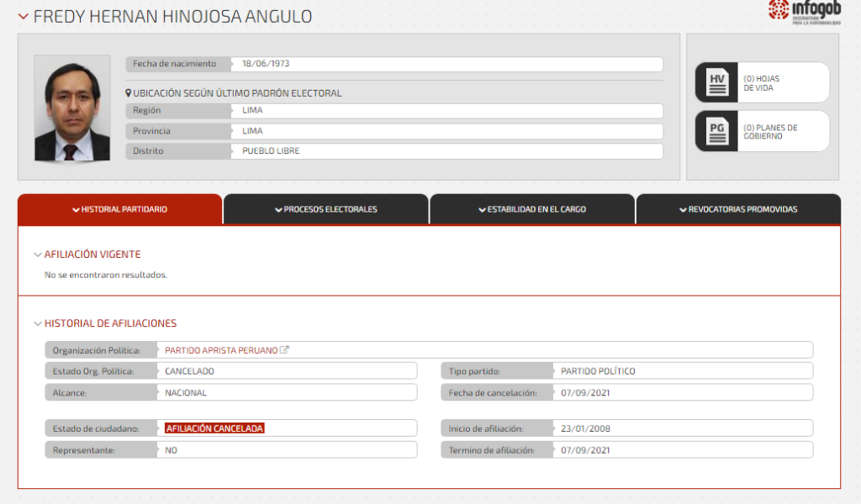Click the Fecha de nacimiento value field
This screenshot has width=861, height=504.
pyautogui.click(x=446, y=64)
